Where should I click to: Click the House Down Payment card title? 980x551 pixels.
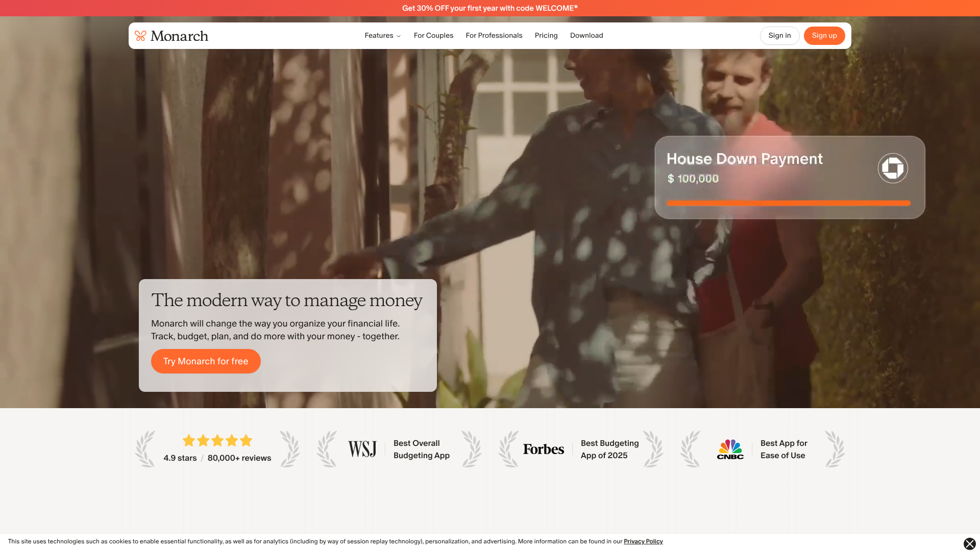pyautogui.click(x=744, y=159)
